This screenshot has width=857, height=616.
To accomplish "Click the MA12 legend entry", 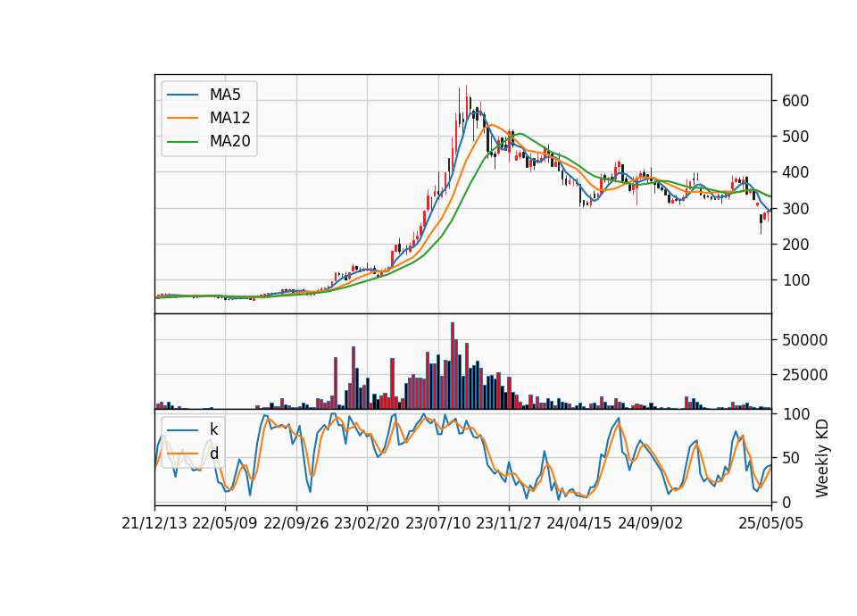I will point(209,118).
